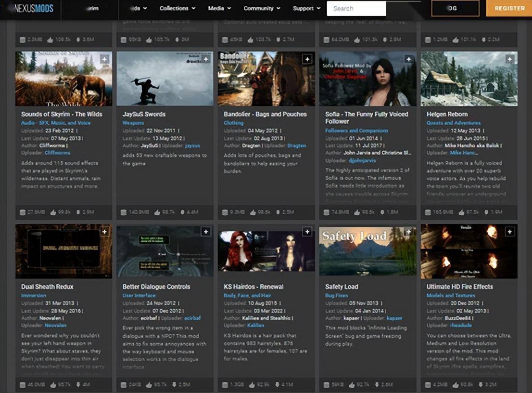Open the Sofia follower mod thumbnail image
532x393 pixels.
coord(367,79)
